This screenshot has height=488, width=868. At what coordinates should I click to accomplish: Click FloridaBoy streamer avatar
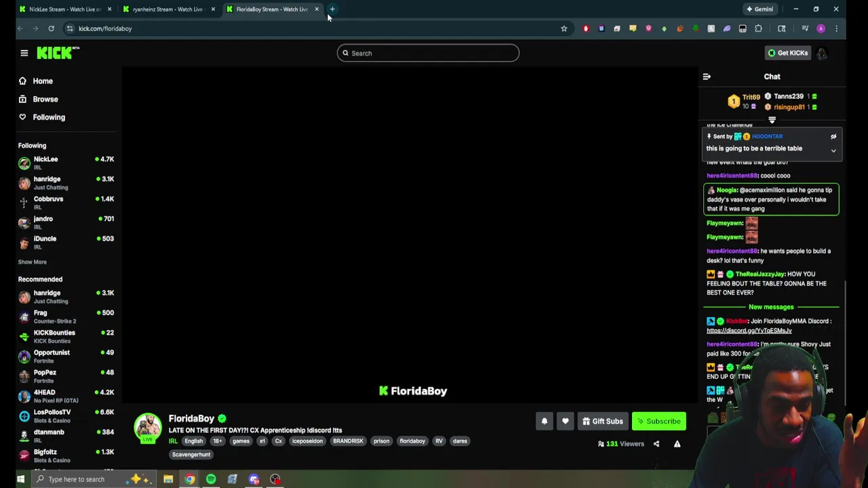[148, 427]
